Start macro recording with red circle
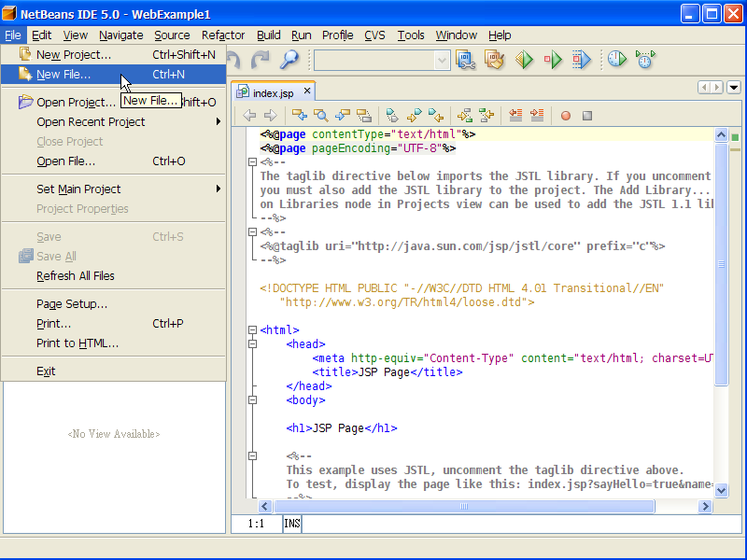This screenshot has height=560, width=747. [x=566, y=116]
